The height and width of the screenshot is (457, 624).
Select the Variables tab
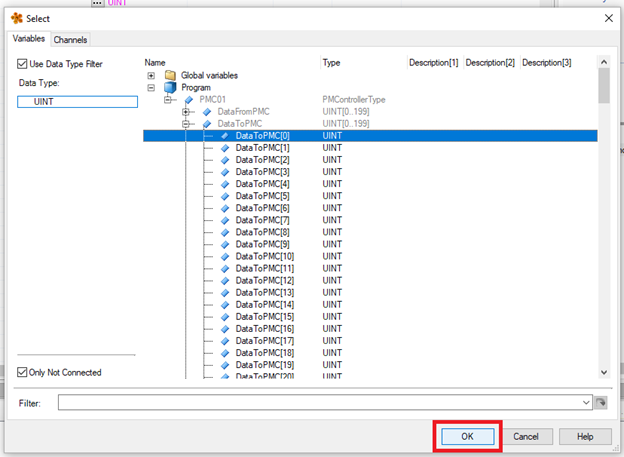pos(29,39)
